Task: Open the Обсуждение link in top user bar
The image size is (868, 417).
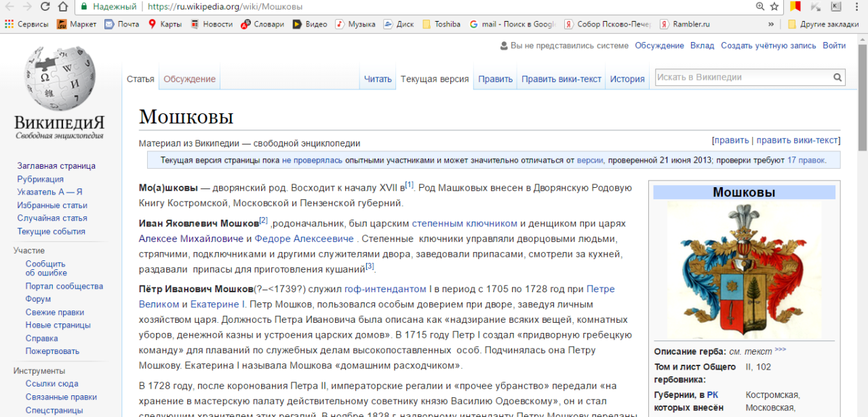Action: (659, 45)
